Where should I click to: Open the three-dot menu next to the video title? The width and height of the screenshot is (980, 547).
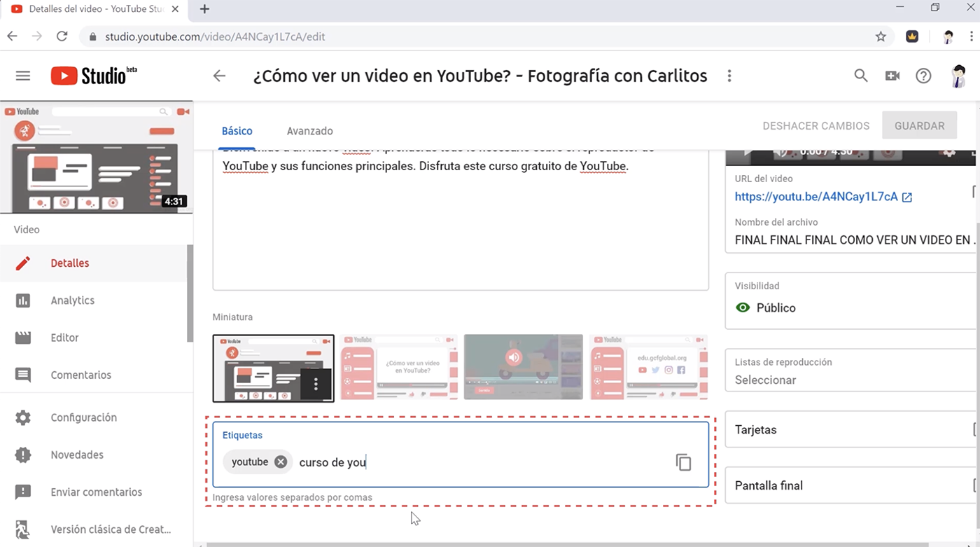click(729, 76)
